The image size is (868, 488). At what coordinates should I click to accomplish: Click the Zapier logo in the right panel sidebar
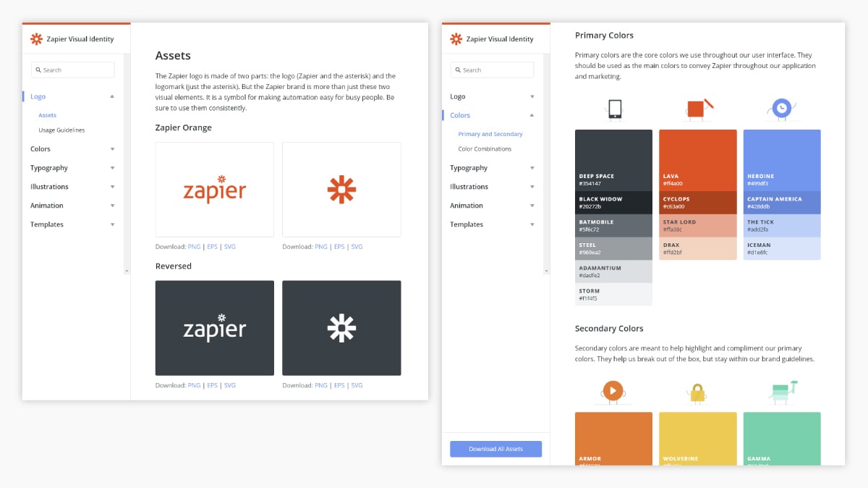click(x=456, y=38)
